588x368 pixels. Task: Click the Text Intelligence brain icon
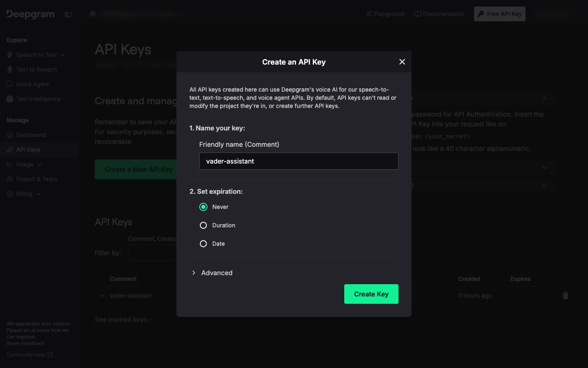10,99
